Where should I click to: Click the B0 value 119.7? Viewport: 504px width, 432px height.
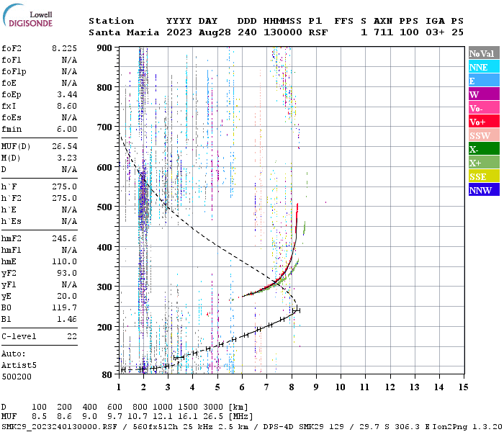pyautogui.click(x=65, y=308)
